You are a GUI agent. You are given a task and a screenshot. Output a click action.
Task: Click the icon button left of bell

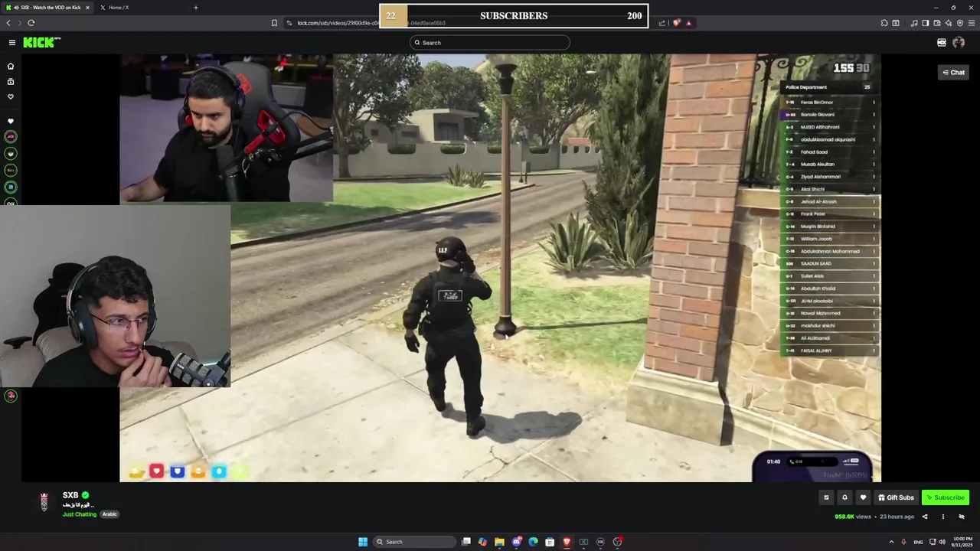826,497
